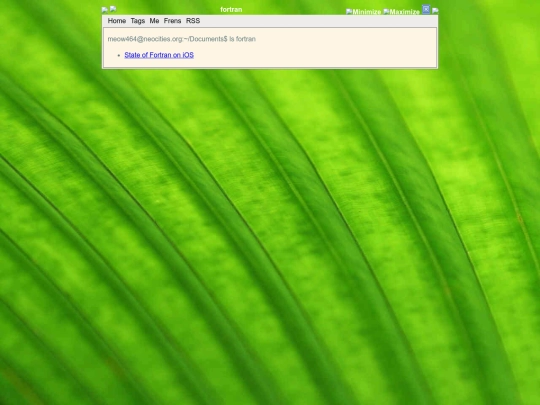Open the Home menu item
Screen dimensions: 540x405
coord(117,21)
